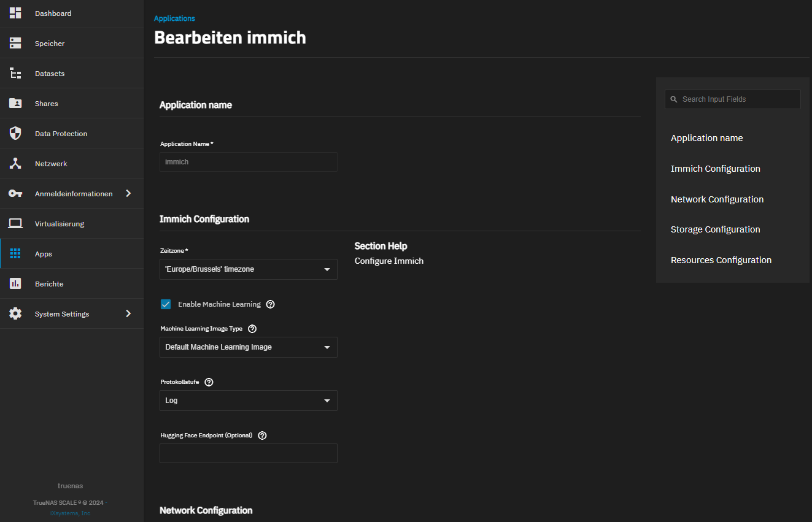This screenshot has width=812, height=522.
Task: Click the Netzwerk icon
Action: tap(15, 163)
